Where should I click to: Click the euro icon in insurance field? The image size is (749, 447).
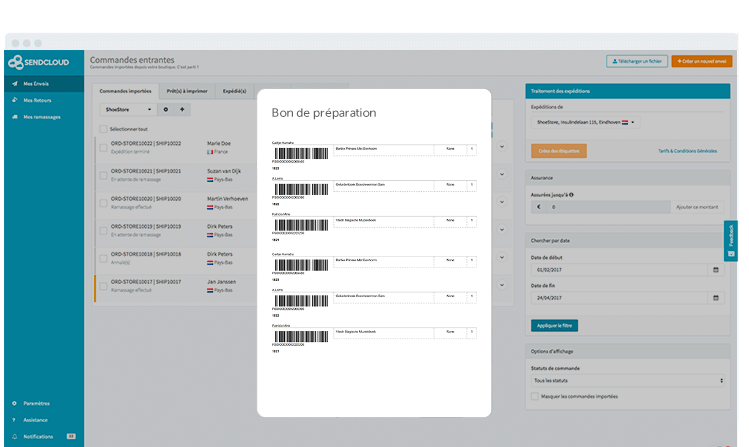point(539,207)
